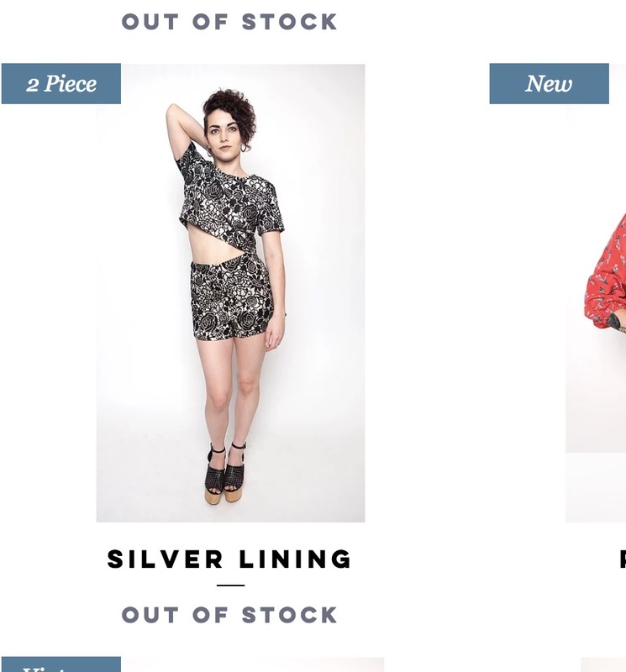Open the bottom-right partially visible product image
This screenshot has width=626, height=672.
603,664
